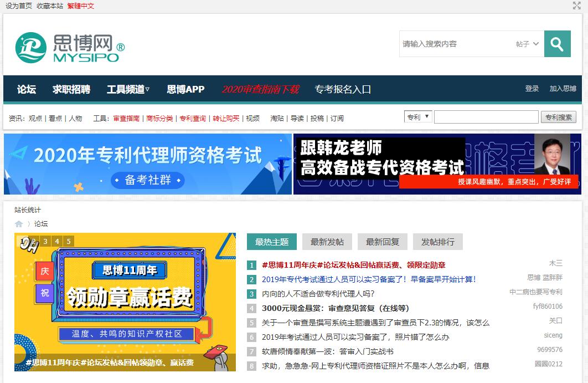Open the 求职招聘 nav item
588x383 pixels.
click(71, 89)
